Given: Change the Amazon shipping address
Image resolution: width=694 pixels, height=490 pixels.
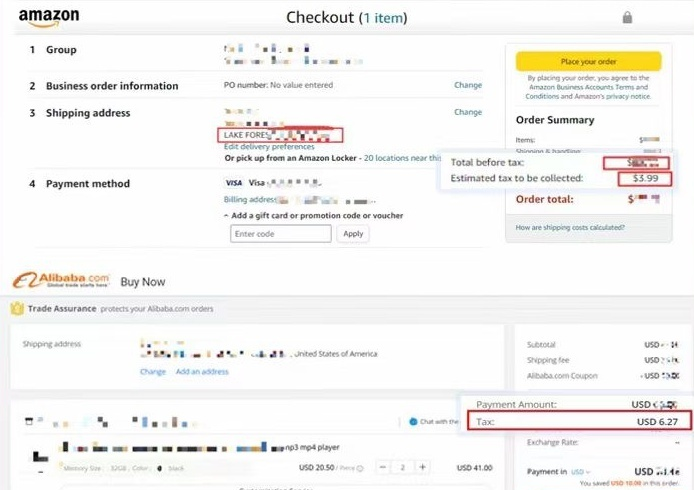Looking at the screenshot, I should pos(467,113).
